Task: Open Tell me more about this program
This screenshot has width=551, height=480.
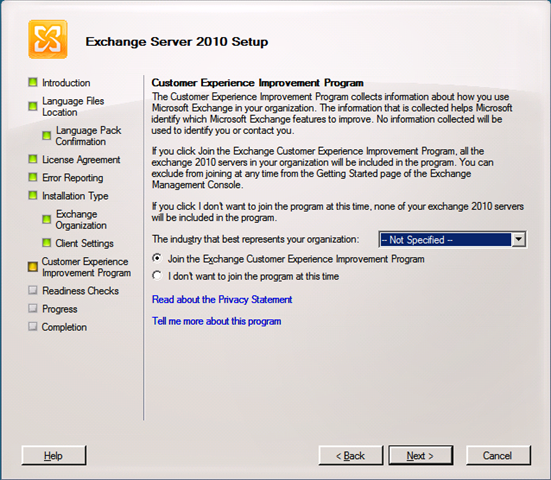Action: (x=216, y=321)
